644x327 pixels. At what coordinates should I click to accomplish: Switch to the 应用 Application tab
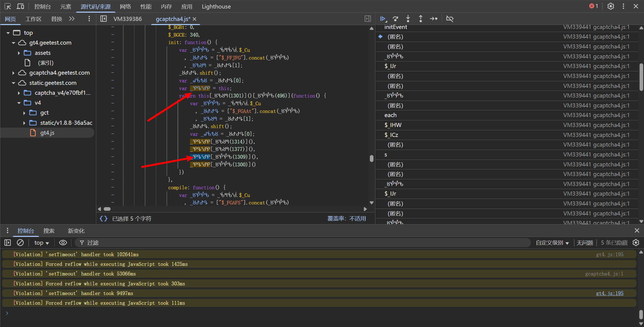point(187,6)
